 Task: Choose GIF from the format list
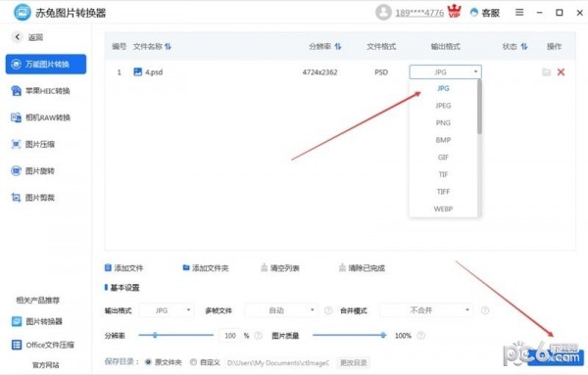pos(443,158)
